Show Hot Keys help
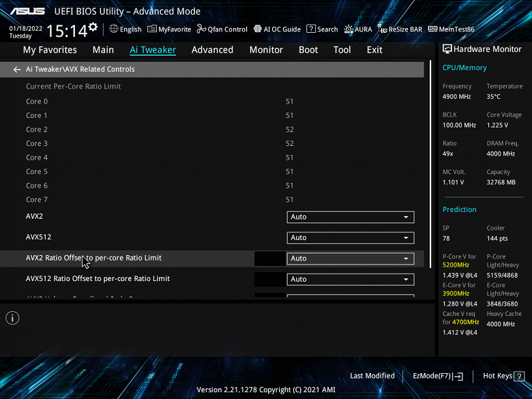Image resolution: width=532 pixels, height=399 pixels. (503, 376)
